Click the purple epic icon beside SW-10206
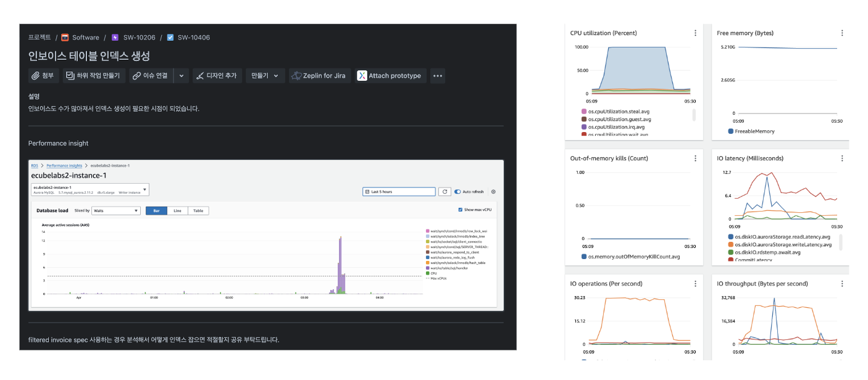This screenshot has height=380, width=868. tap(115, 38)
